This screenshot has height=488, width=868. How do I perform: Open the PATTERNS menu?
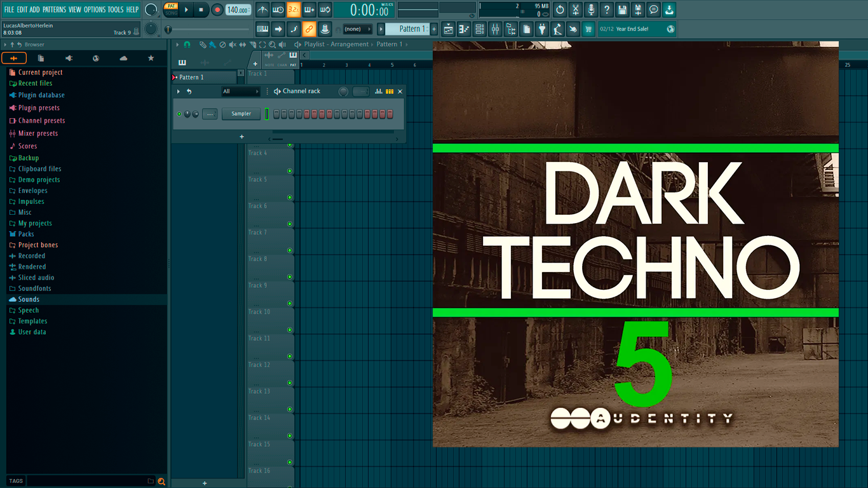[x=54, y=10]
